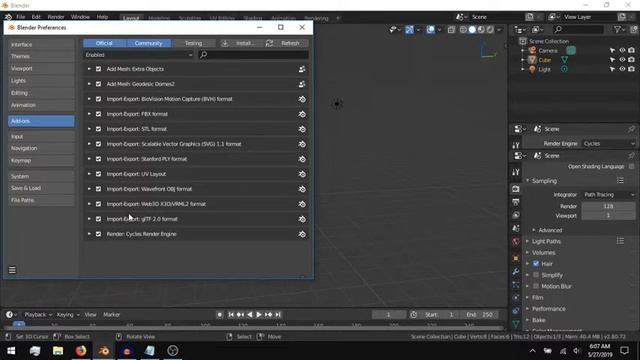The height and width of the screenshot is (360, 640).
Task: Expand the Stanford PLY format add-on details
Action: [x=89, y=159]
